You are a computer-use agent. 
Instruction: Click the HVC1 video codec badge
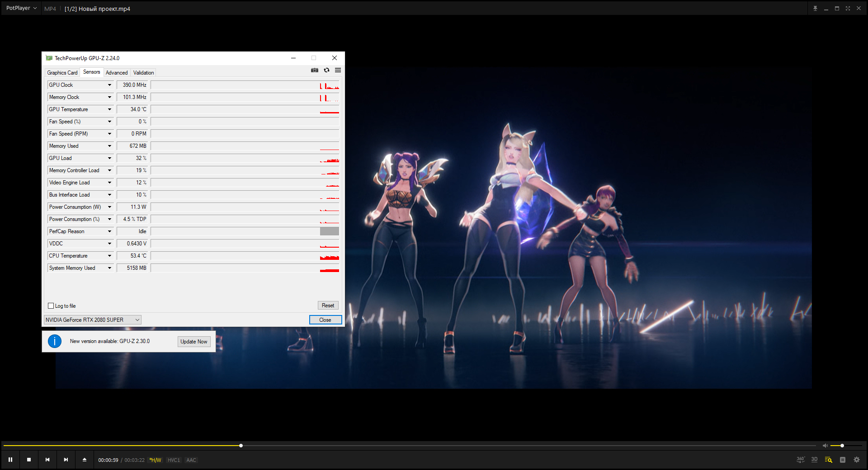point(174,460)
